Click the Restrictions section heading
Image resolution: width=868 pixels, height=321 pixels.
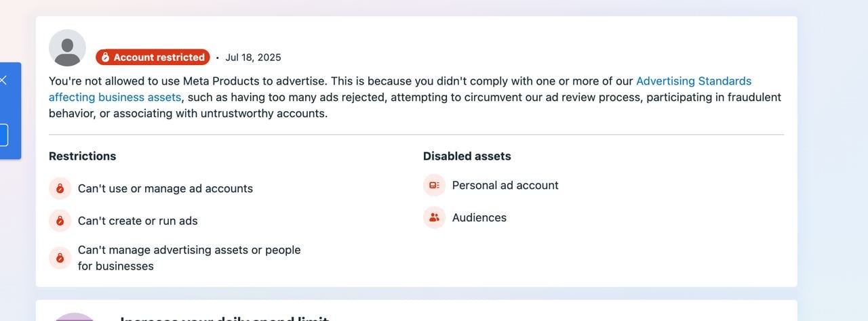pyautogui.click(x=82, y=156)
